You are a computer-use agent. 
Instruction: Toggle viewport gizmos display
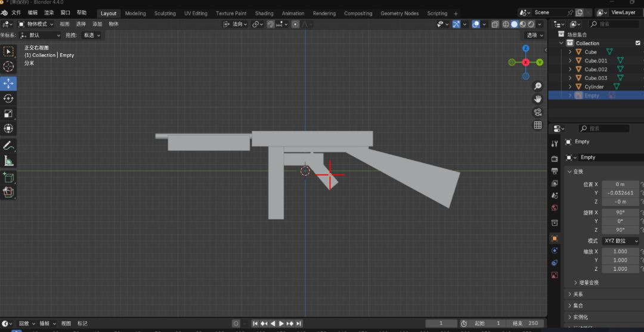pyautogui.click(x=456, y=24)
